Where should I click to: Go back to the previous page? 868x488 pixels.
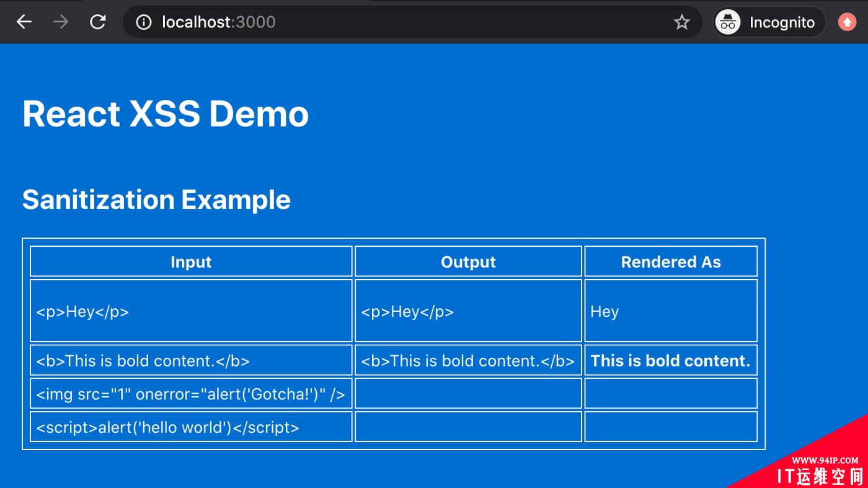click(24, 22)
